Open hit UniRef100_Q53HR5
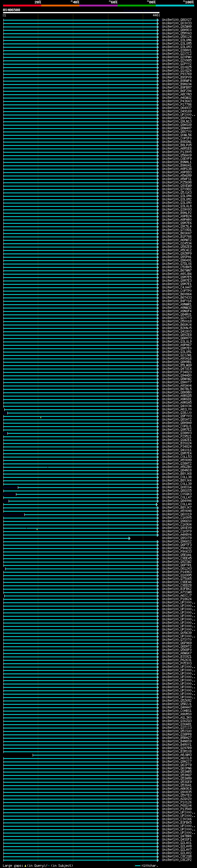 tap(177, 772)
